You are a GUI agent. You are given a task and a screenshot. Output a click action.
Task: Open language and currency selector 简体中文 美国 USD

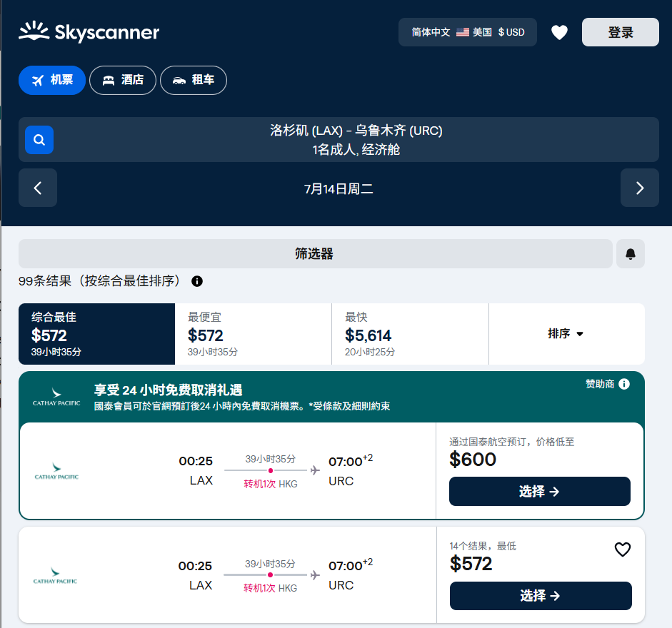[468, 32]
